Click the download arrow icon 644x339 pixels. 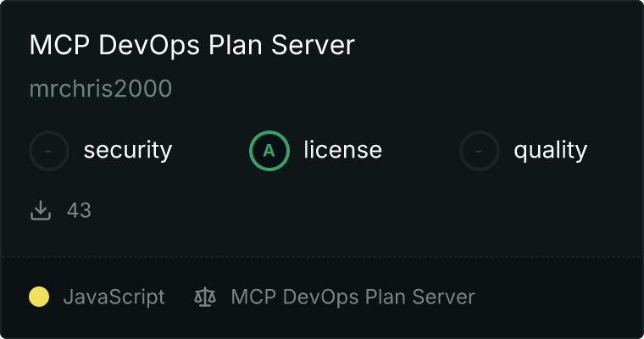pos(41,210)
